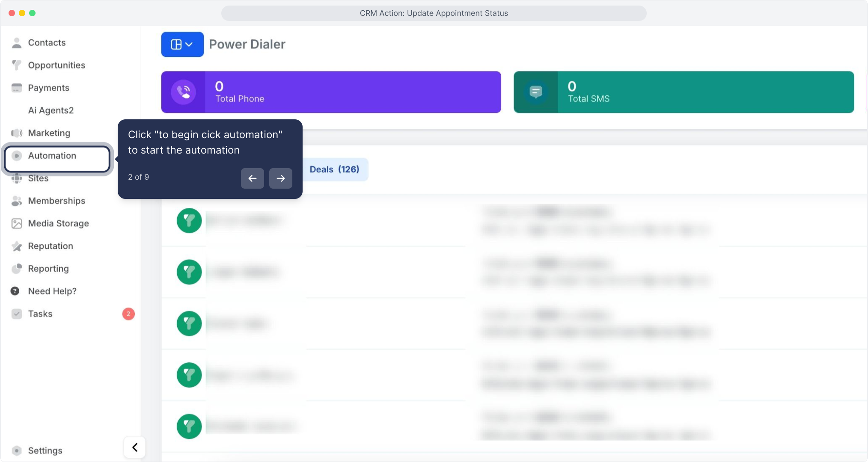868x462 pixels.
Task: Click first deal's green funnel avatar
Action: [189, 220]
